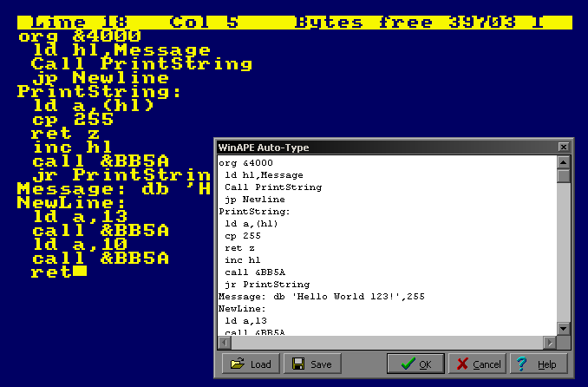
Task: Confirm with the OK button
Action: coord(415,364)
